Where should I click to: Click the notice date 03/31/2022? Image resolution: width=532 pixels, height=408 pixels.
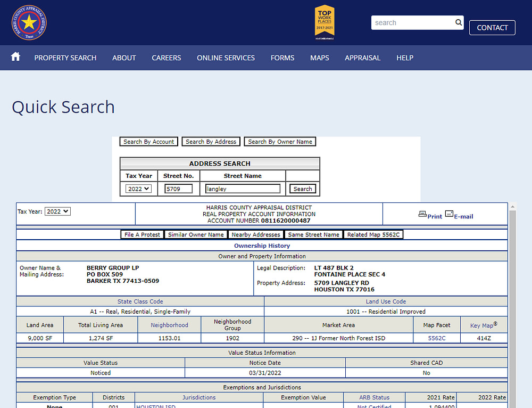(265, 373)
